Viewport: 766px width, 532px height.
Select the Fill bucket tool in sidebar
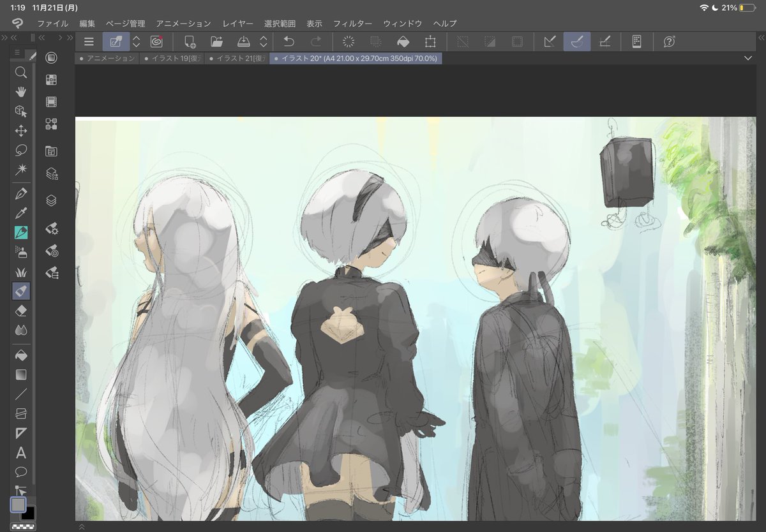click(21, 355)
